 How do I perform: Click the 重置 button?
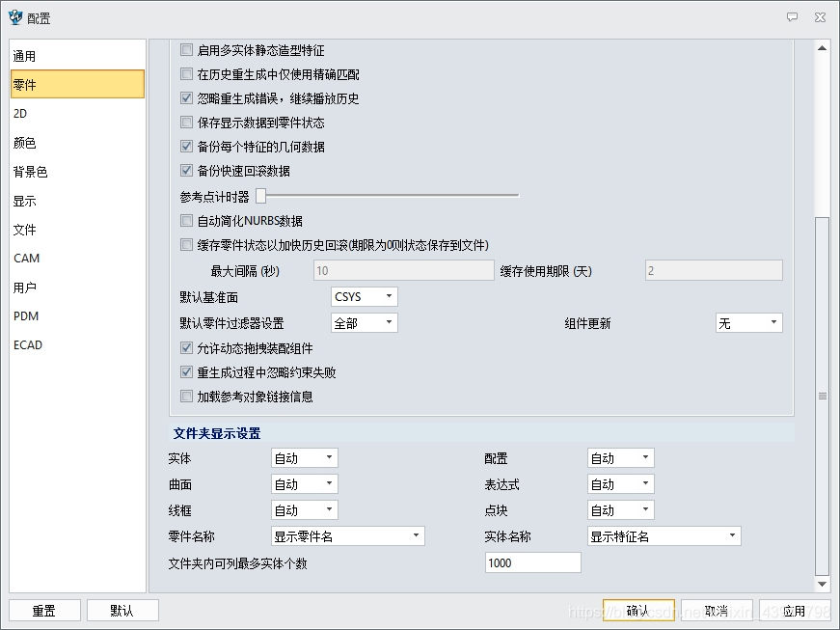[x=44, y=611]
